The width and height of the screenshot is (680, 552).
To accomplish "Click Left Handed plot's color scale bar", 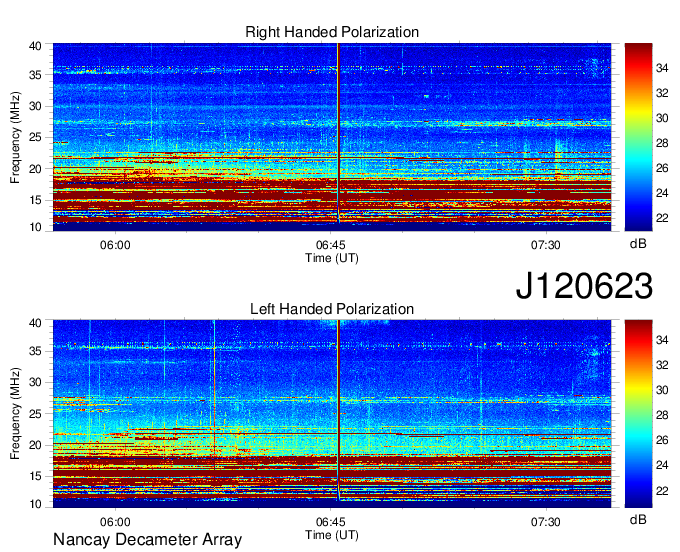I will (x=638, y=414).
